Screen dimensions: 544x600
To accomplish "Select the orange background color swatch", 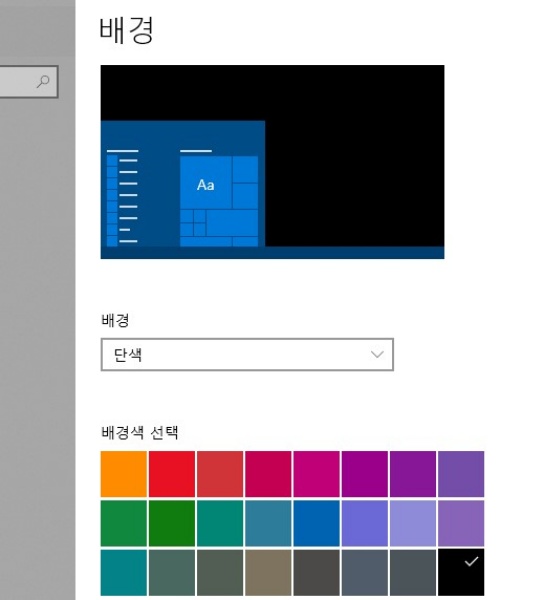I will click(x=124, y=474).
